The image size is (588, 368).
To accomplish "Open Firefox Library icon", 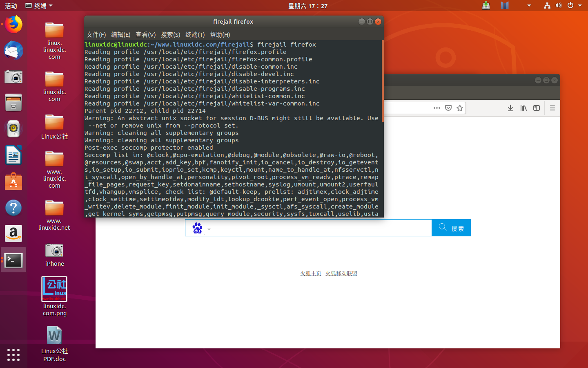I will 523,108.
